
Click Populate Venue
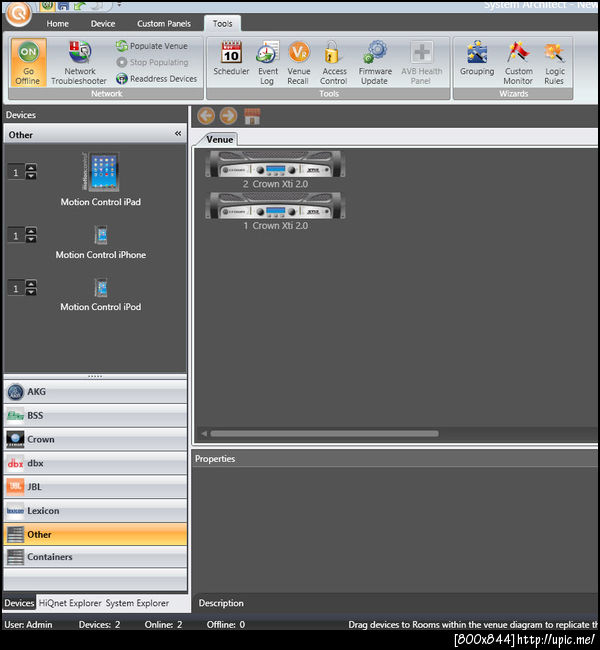tap(152, 46)
